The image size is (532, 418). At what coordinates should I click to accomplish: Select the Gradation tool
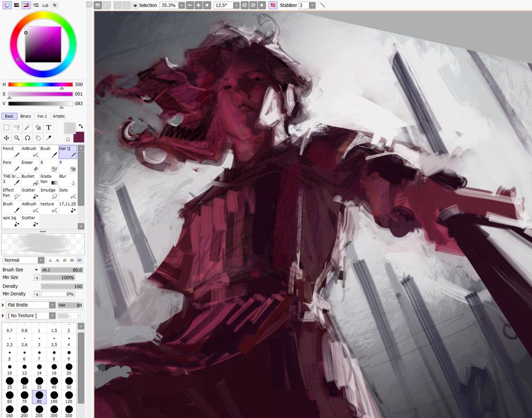(49, 180)
